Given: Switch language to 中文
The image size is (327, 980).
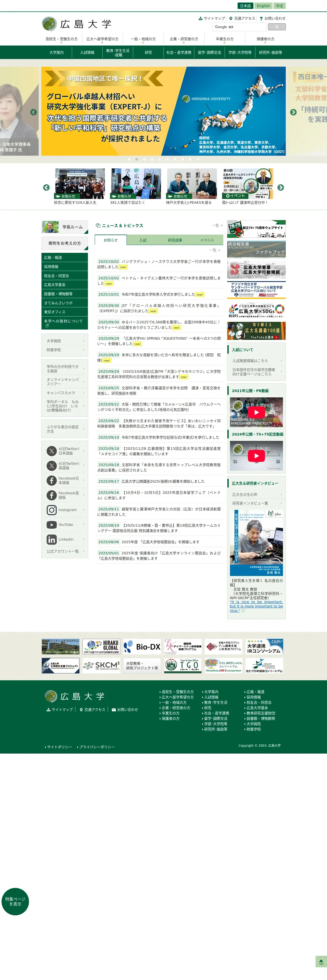Looking at the screenshot, I should 279,6.
